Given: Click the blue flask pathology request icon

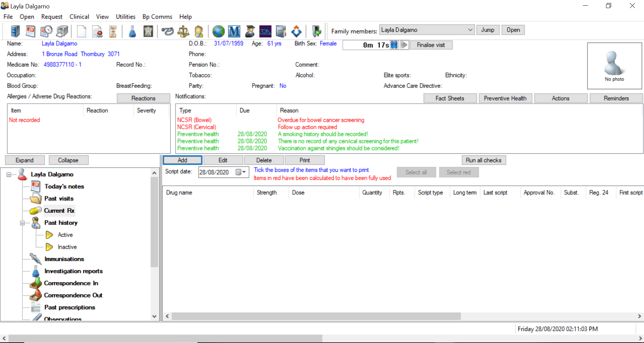Looking at the screenshot, I should click(x=132, y=31).
